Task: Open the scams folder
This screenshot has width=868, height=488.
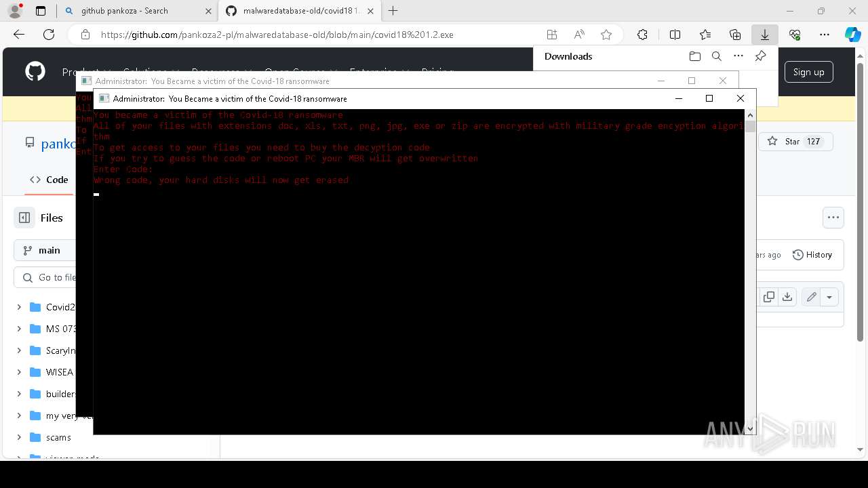Action: pos(58,437)
